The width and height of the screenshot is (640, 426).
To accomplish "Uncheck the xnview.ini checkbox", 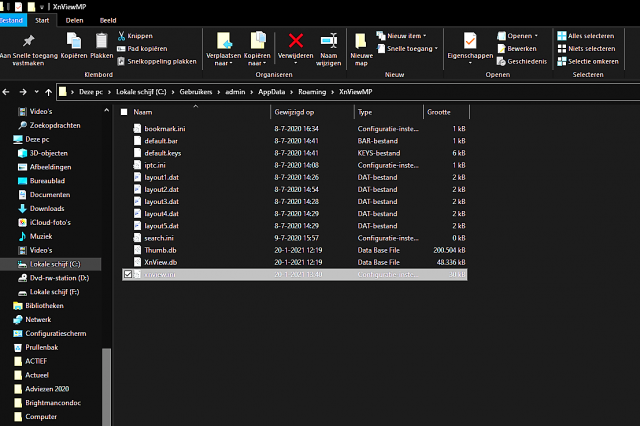I will coord(128,274).
